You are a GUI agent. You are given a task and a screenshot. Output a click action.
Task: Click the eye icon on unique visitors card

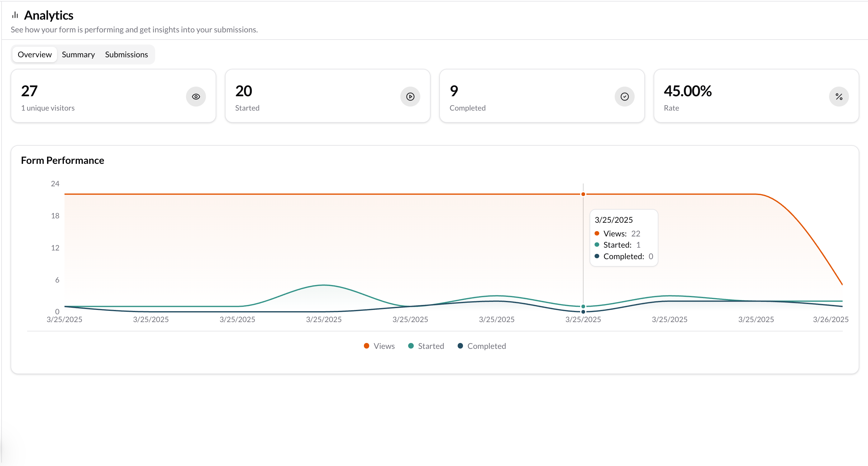click(196, 96)
